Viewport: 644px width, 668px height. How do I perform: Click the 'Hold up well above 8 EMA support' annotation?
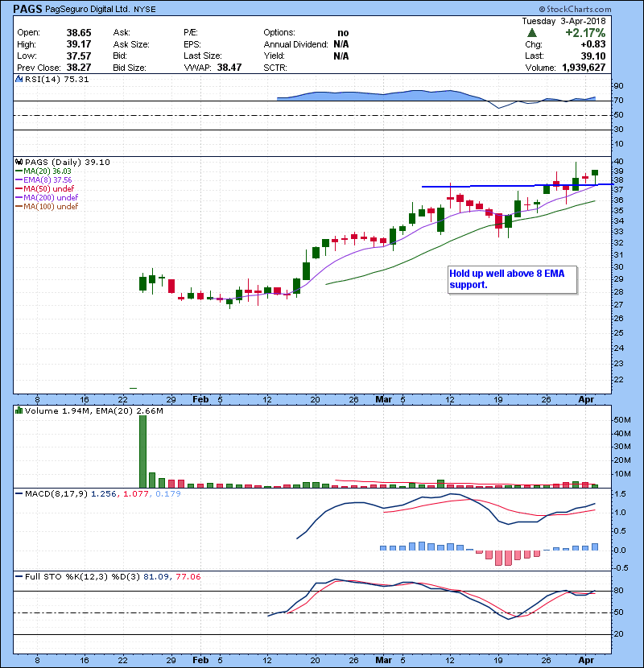click(x=513, y=279)
